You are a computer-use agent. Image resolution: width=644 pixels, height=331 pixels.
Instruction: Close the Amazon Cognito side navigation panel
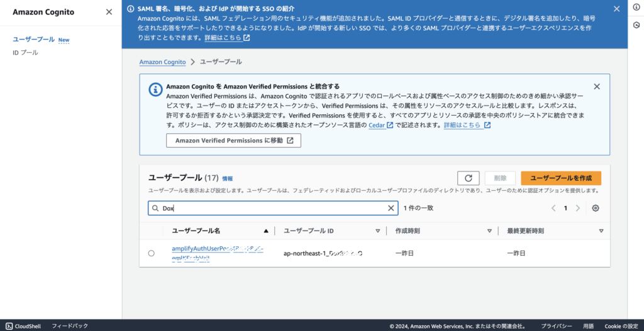pos(109,12)
